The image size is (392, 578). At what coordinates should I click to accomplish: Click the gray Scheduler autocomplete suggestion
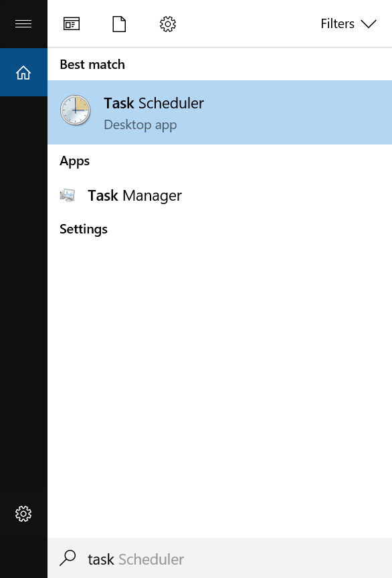click(151, 559)
